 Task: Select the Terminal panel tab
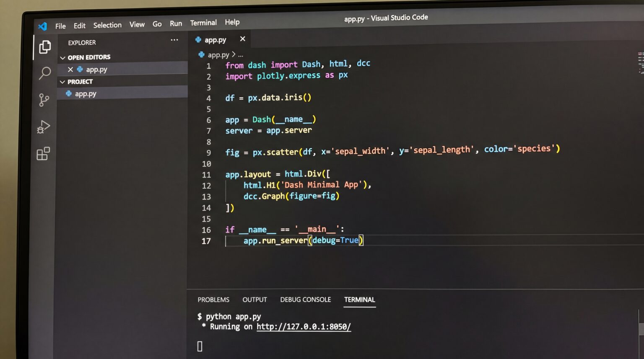coord(360,300)
